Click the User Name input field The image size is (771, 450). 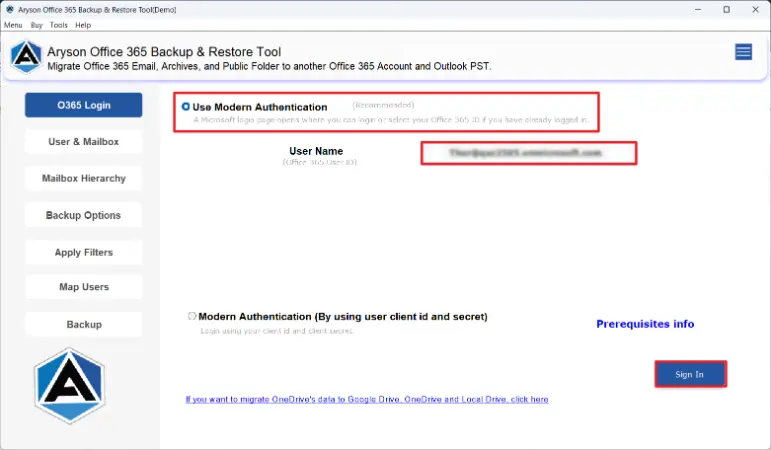(529, 153)
